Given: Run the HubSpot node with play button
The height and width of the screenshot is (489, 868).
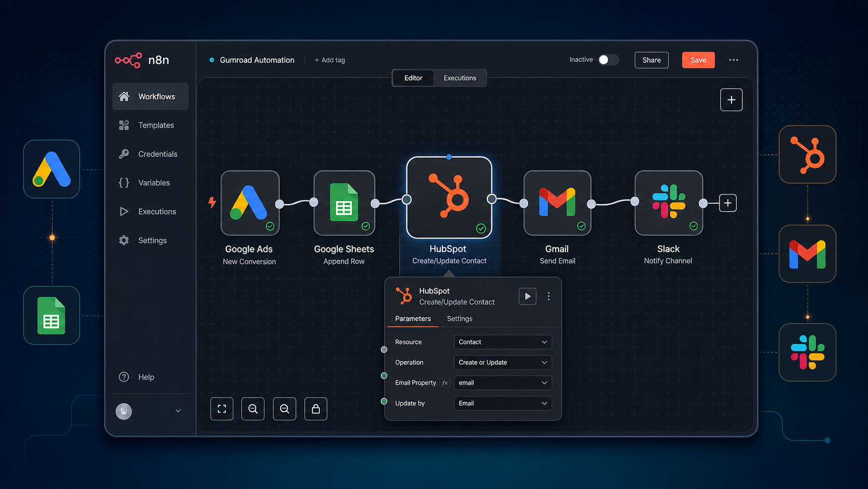Looking at the screenshot, I should [x=527, y=296].
